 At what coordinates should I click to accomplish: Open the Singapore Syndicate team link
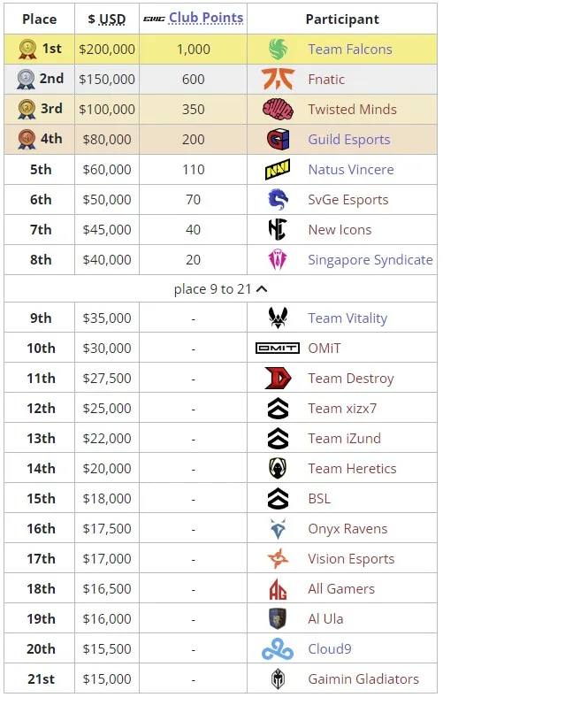[370, 260]
